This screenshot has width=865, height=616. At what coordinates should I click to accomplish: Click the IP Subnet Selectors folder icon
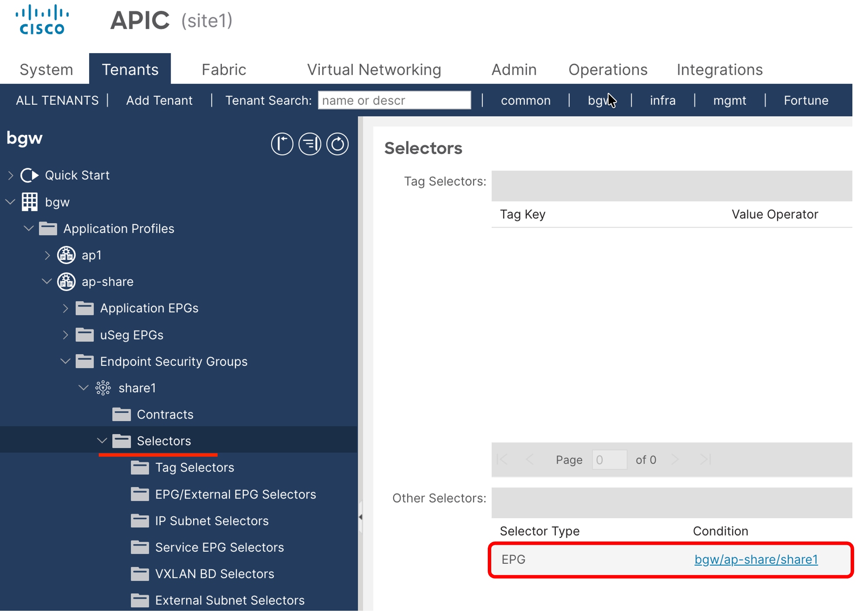pyautogui.click(x=140, y=521)
